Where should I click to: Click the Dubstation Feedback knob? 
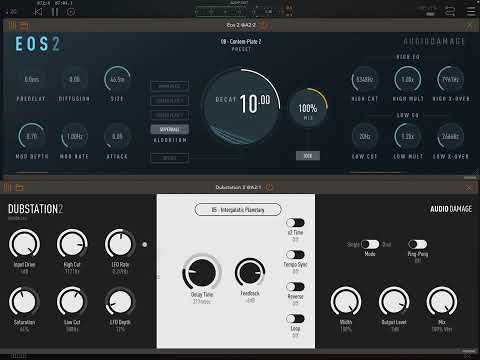tap(250, 272)
